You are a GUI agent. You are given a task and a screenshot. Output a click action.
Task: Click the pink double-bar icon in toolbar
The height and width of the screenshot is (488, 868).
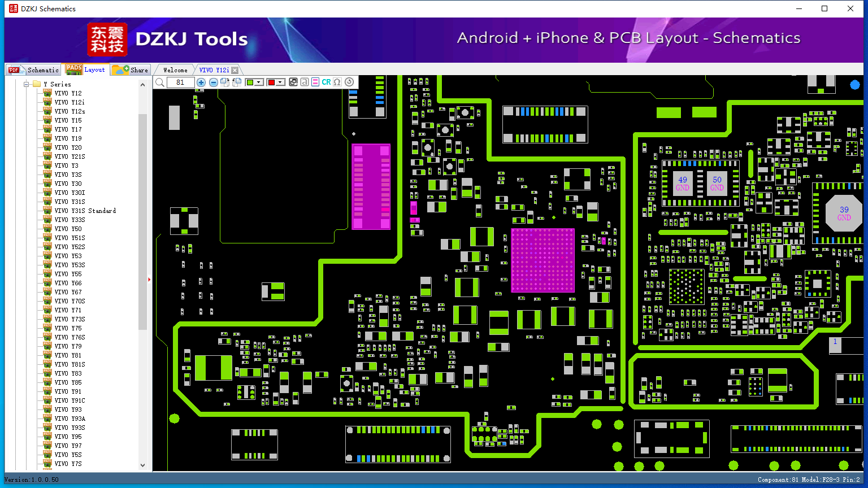click(315, 82)
